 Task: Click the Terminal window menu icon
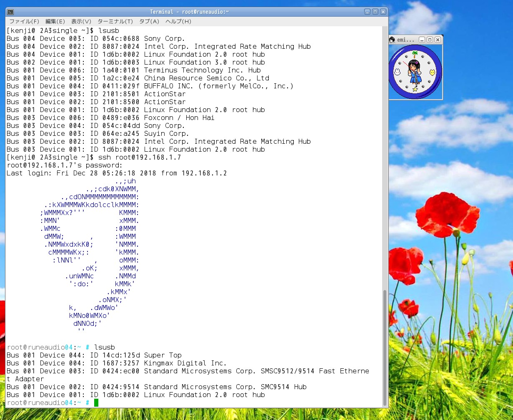click(10, 12)
